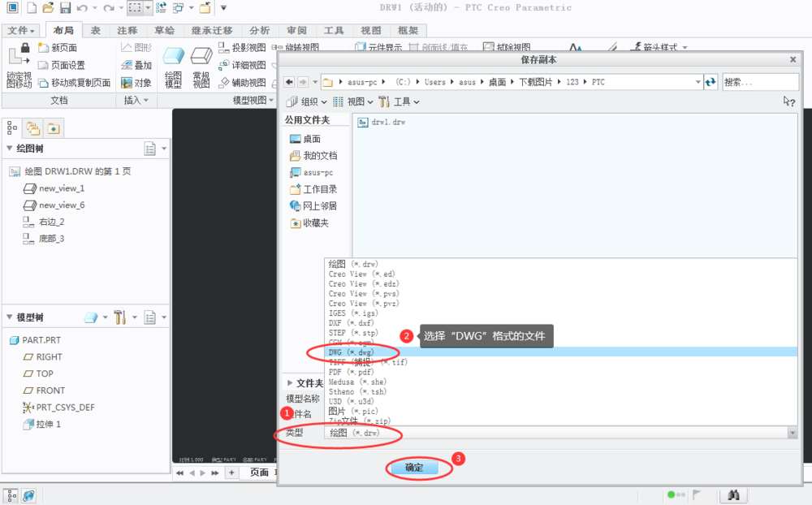Switch to the 注释 (Annotate) ribbon tab
The width and height of the screenshot is (812, 505).
pyautogui.click(x=127, y=31)
